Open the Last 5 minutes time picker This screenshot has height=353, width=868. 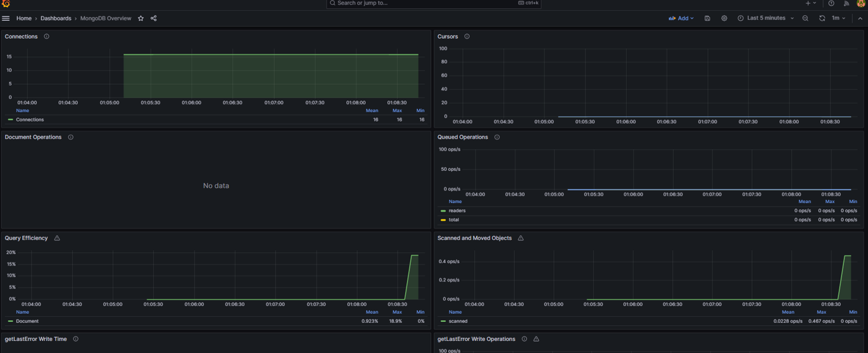pos(765,18)
